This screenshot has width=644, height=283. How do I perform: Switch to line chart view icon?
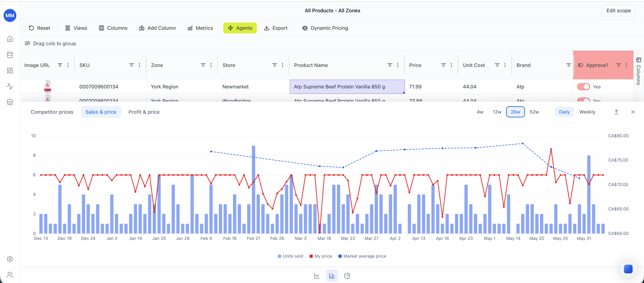coord(317,275)
